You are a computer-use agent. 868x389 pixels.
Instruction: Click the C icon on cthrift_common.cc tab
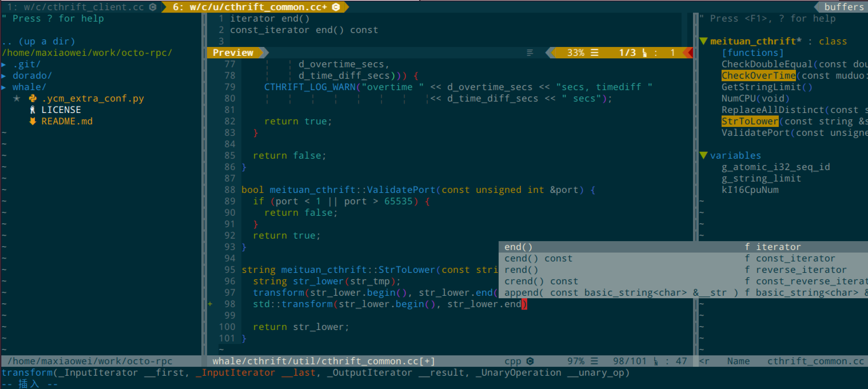[336, 7]
